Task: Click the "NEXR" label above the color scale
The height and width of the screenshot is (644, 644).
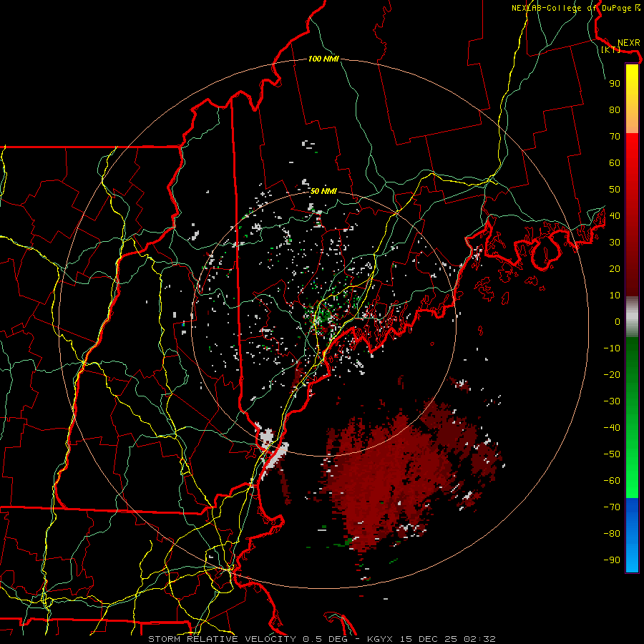Action: [628, 43]
